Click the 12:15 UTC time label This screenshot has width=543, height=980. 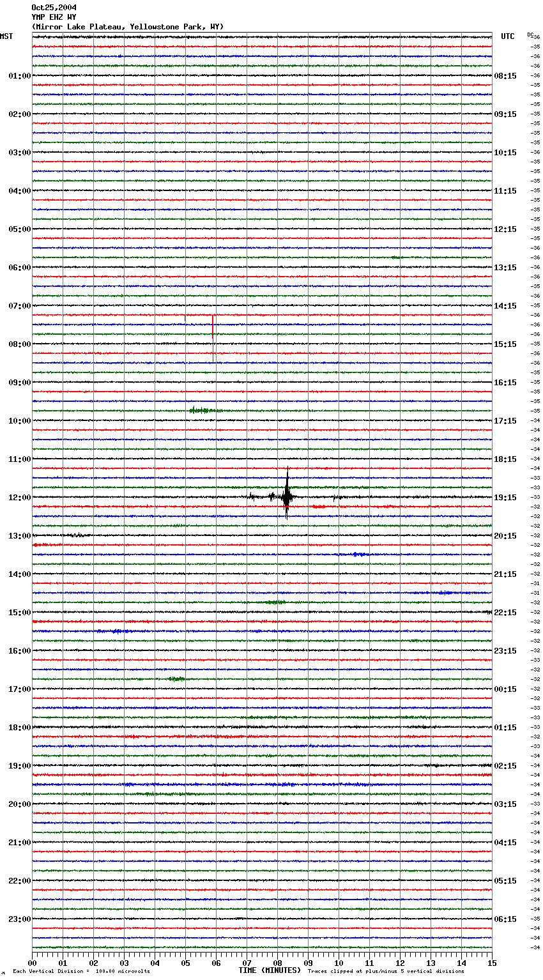[x=505, y=229]
